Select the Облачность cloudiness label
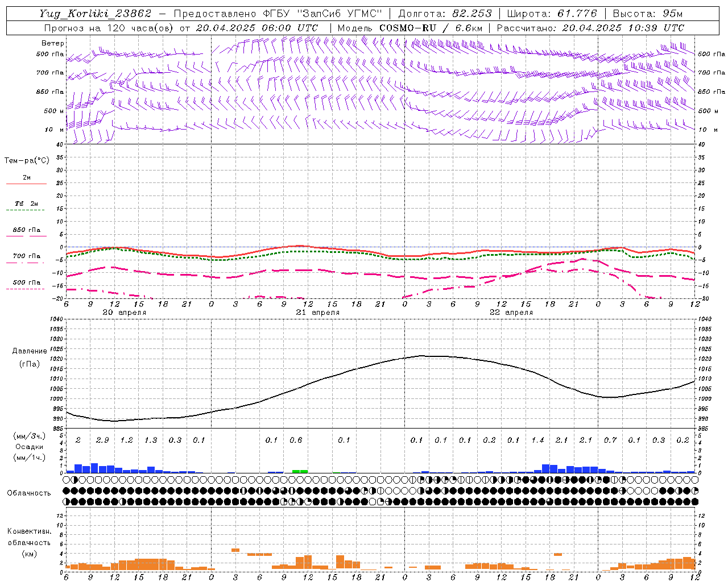The height and width of the screenshot is (582, 728). click(29, 493)
